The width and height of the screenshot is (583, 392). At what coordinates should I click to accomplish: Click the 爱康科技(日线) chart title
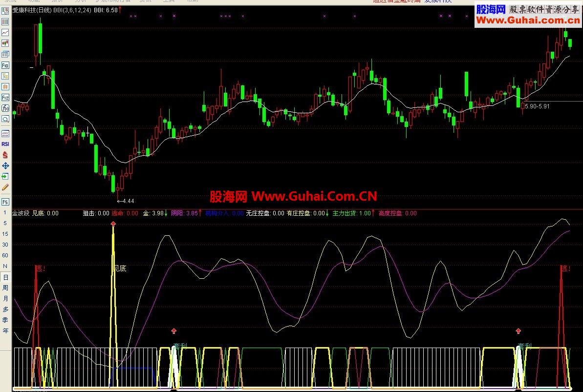coord(32,10)
